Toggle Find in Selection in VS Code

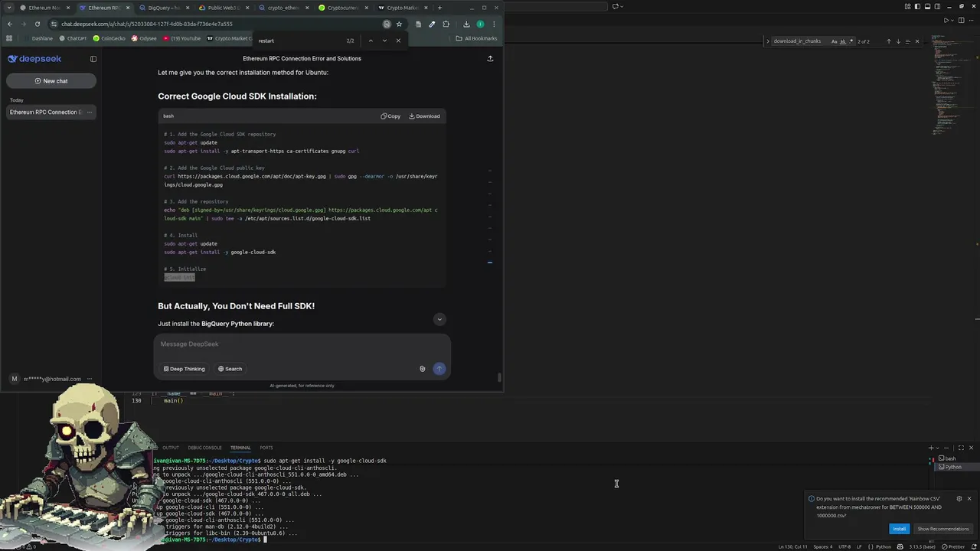point(907,41)
